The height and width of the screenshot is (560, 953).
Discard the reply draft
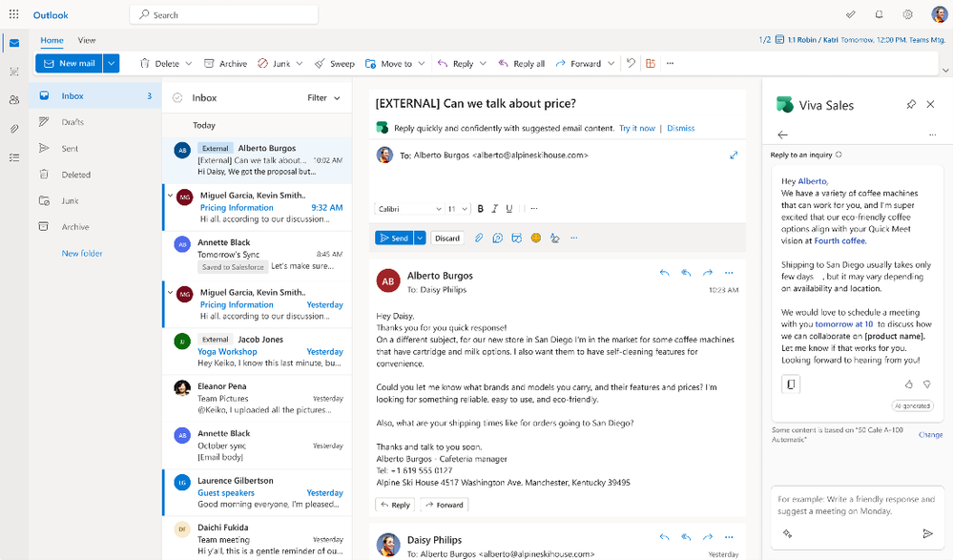447,239
